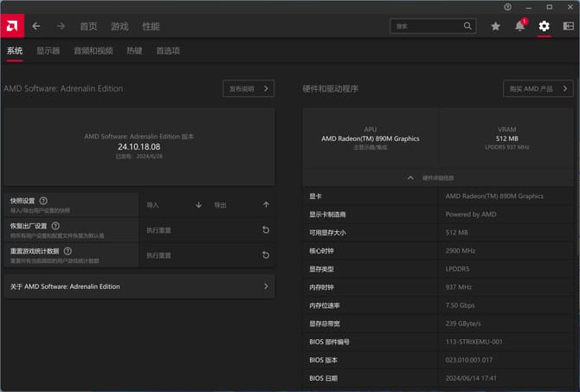Open the 游戏 menu

[x=119, y=26]
